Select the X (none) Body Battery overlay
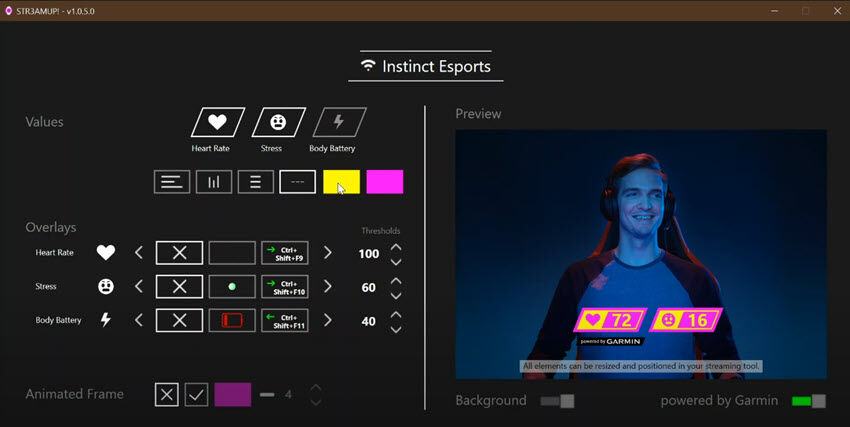The image size is (850, 427). tap(179, 320)
